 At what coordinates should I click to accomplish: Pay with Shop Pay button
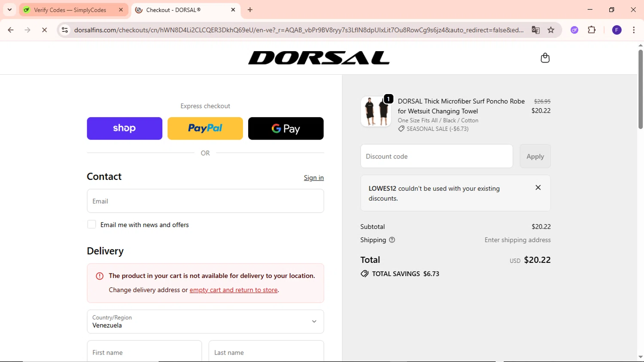coord(125,128)
